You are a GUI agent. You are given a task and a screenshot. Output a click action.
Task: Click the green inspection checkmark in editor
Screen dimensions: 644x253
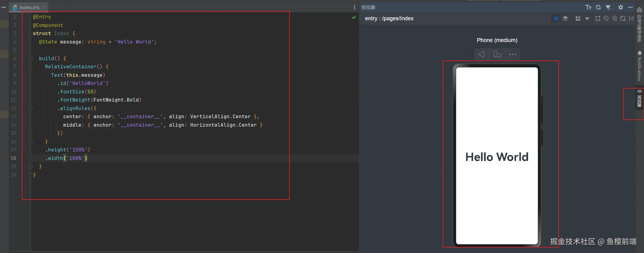pos(354,18)
